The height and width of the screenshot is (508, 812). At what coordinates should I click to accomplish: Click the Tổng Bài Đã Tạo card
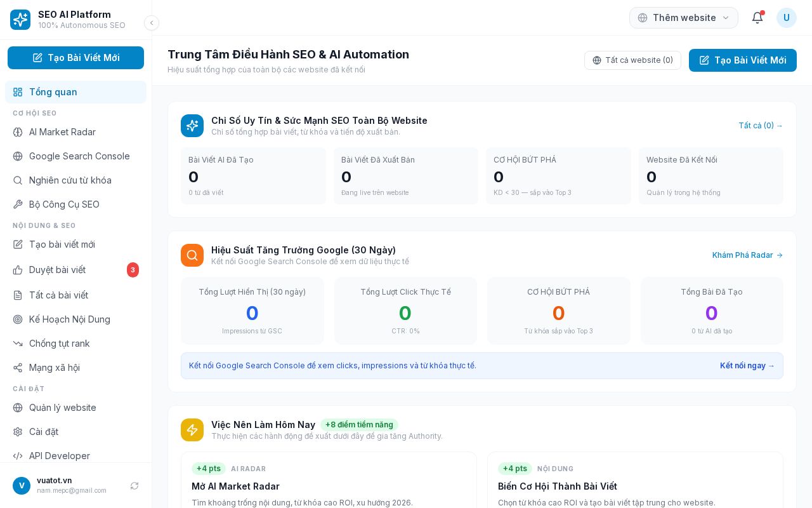click(712, 311)
